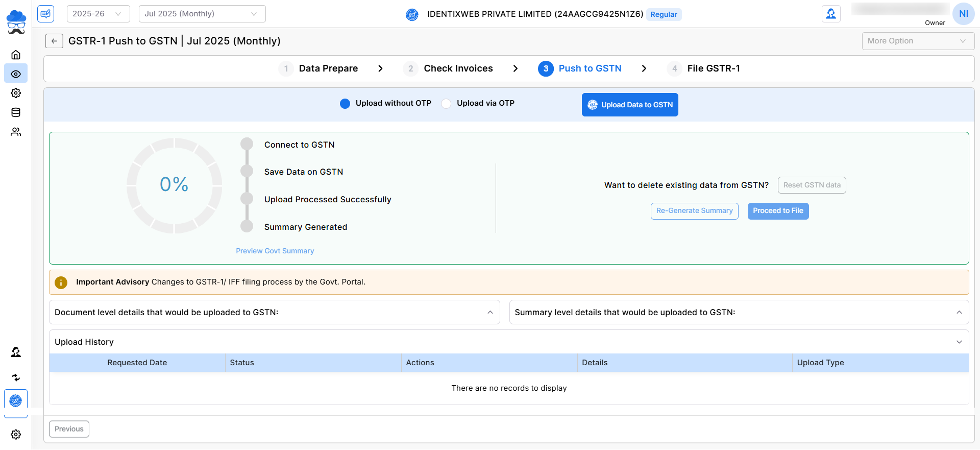This screenshot has height=450, width=980.
Task: Click the Summary Generated progress node
Action: [247, 226]
